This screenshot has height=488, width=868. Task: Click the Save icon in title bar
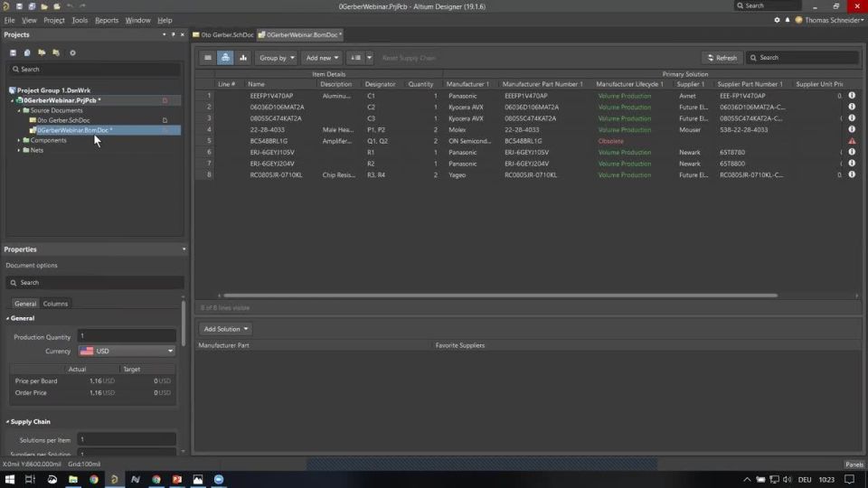(19, 6)
